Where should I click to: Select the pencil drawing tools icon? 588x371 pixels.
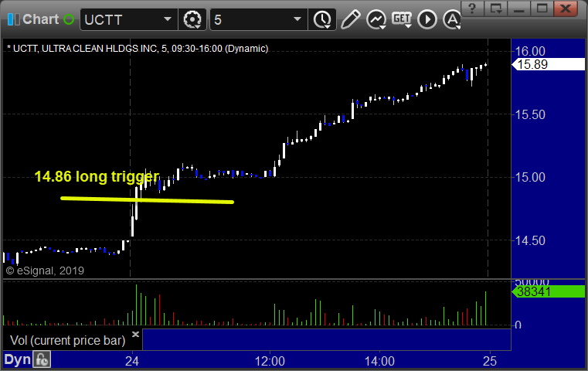(x=351, y=19)
